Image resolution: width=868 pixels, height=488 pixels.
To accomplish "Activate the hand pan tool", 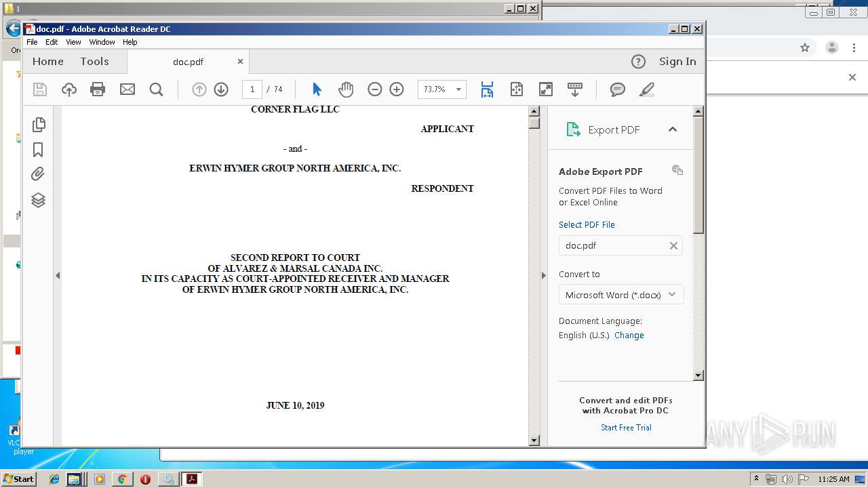I will coord(346,89).
